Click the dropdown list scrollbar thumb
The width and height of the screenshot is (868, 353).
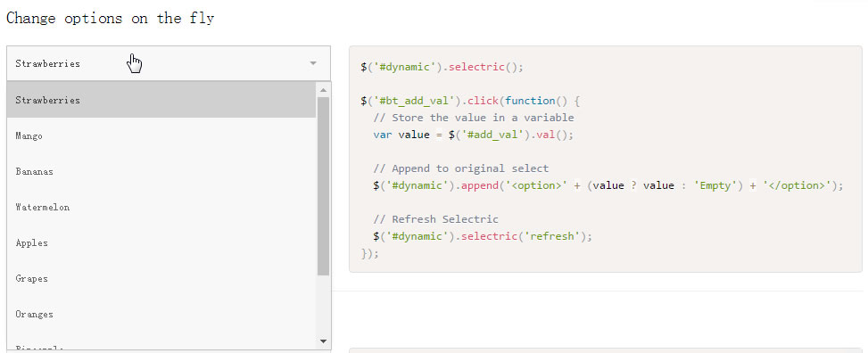[323, 186]
